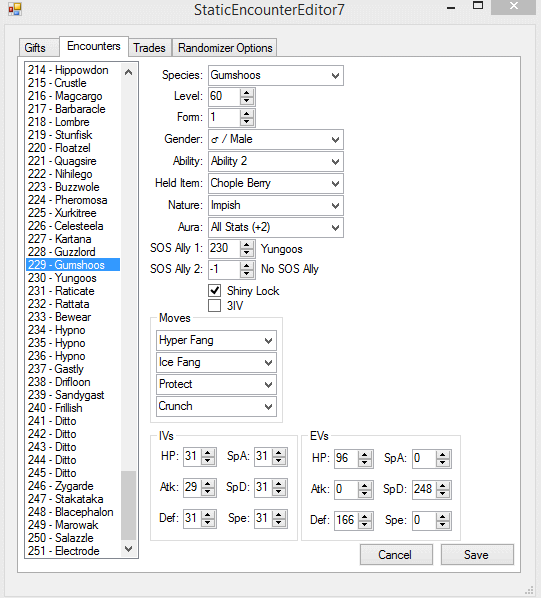Increase Form value with up arrow
This screenshot has width=541, height=598.
click(247, 114)
